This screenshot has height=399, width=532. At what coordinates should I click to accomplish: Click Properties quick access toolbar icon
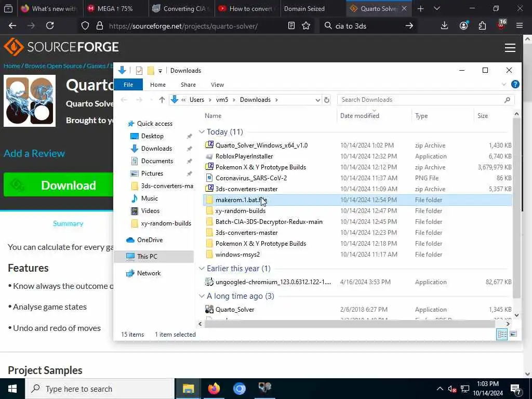tap(139, 71)
